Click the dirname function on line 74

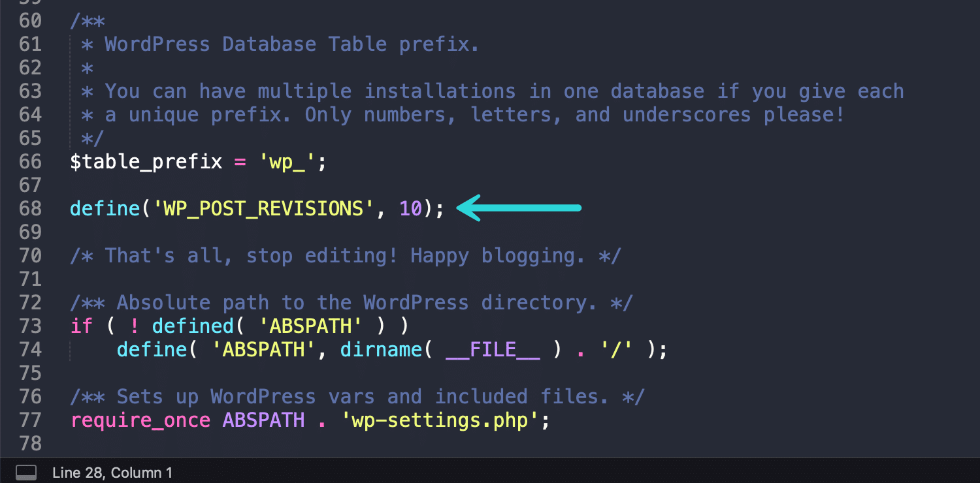click(x=381, y=349)
